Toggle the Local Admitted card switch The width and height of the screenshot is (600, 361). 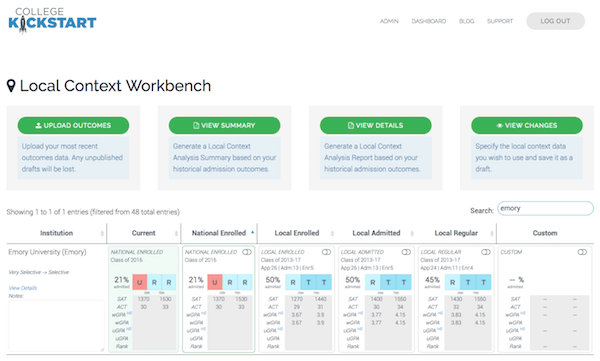[x=406, y=252]
